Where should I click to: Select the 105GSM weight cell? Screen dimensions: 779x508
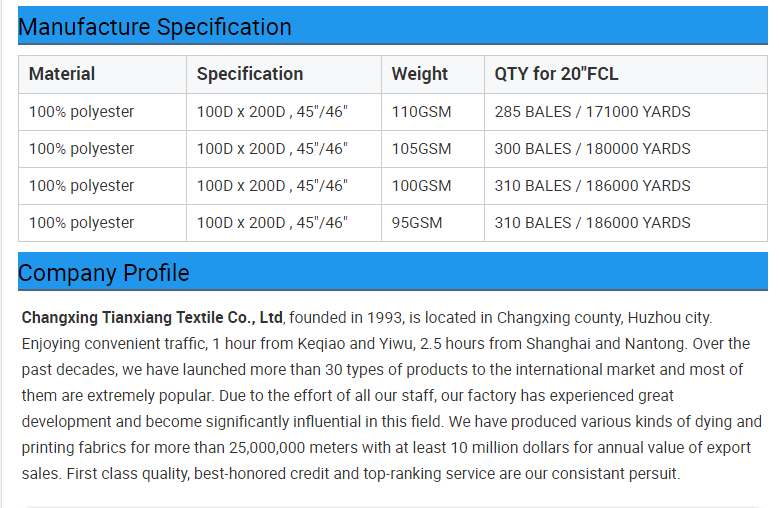(421, 149)
